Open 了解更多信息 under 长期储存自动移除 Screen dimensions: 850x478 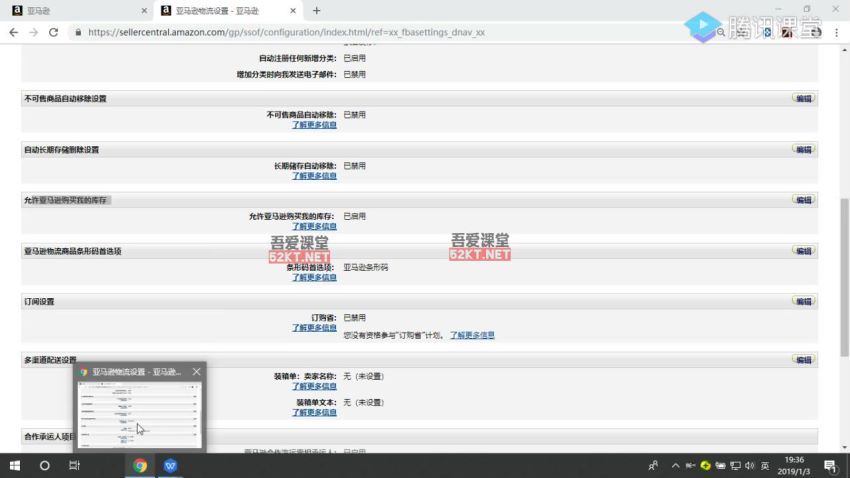point(314,176)
